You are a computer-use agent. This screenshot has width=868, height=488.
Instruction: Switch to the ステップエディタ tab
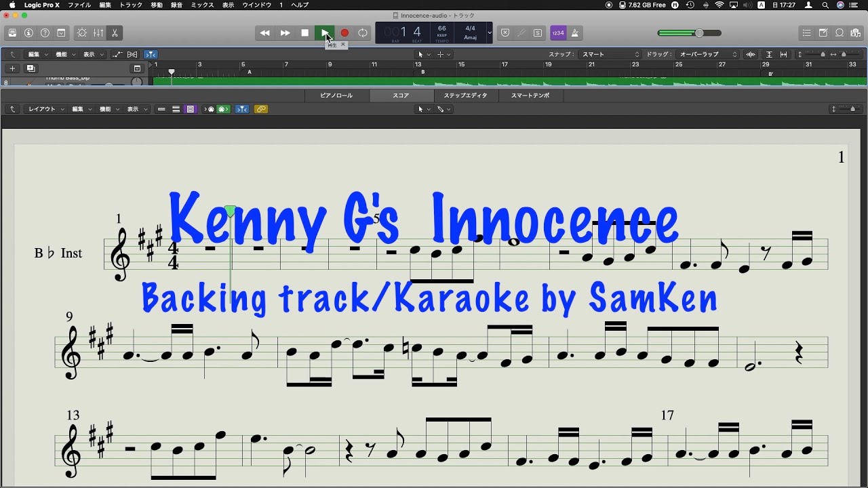tap(465, 96)
